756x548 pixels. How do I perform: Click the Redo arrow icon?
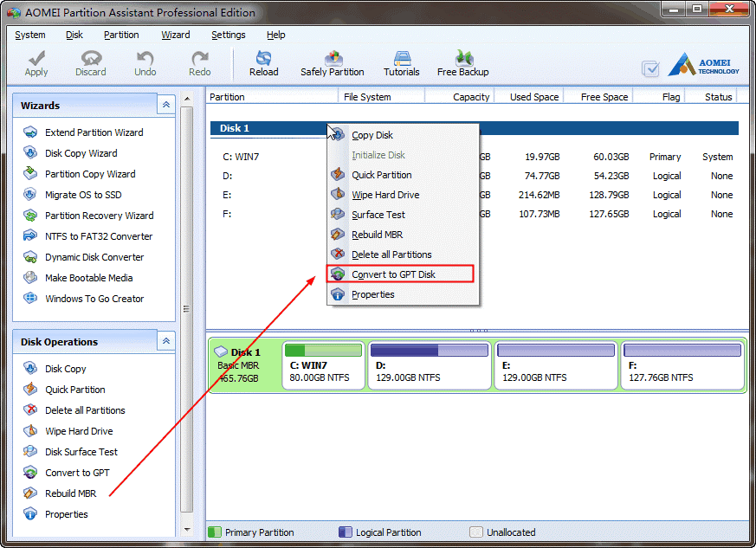click(199, 58)
